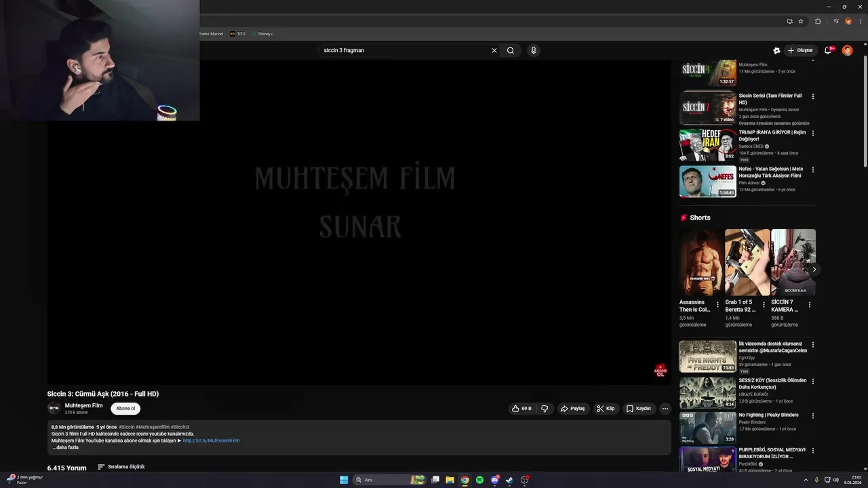The width and height of the screenshot is (868, 488).
Task: Open options for Grab 1 of 5 short
Action: click(x=764, y=305)
